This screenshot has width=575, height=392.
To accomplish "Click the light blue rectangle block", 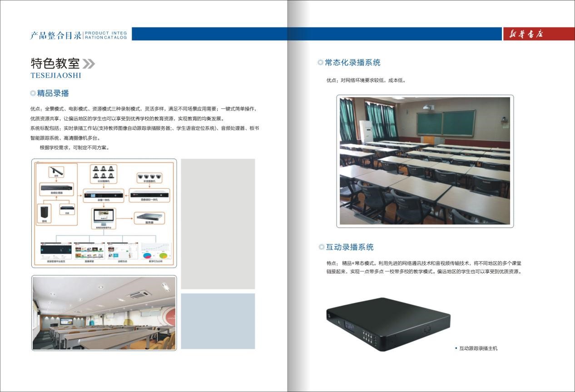I will [218, 321].
